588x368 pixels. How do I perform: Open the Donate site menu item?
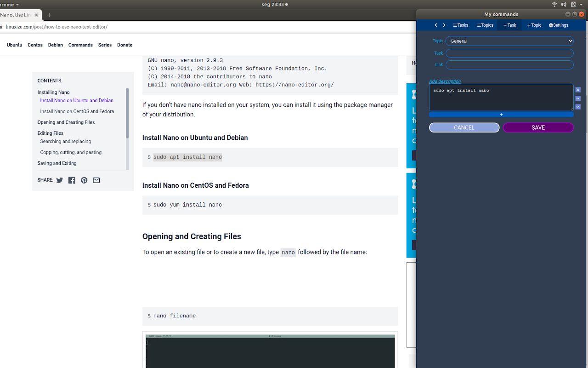click(124, 45)
